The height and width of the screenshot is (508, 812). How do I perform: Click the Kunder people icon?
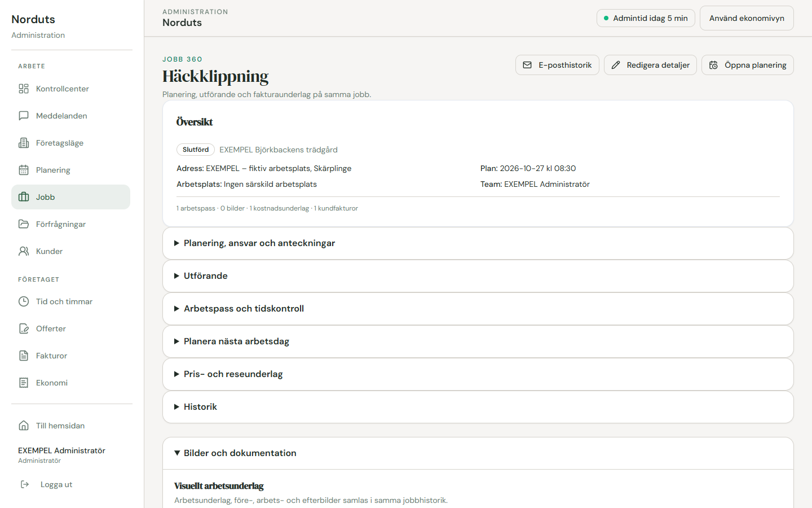click(x=24, y=251)
